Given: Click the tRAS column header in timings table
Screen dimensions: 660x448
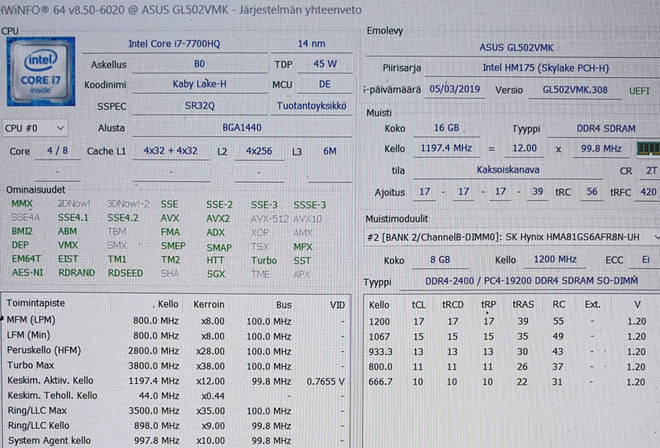Looking at the screenshot, I should 523,304.
